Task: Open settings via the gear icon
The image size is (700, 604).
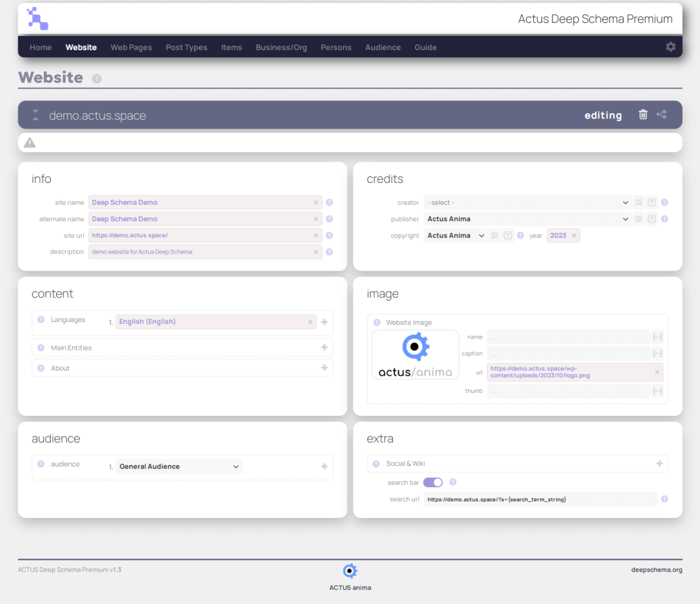Action: [x=670, y=47]
